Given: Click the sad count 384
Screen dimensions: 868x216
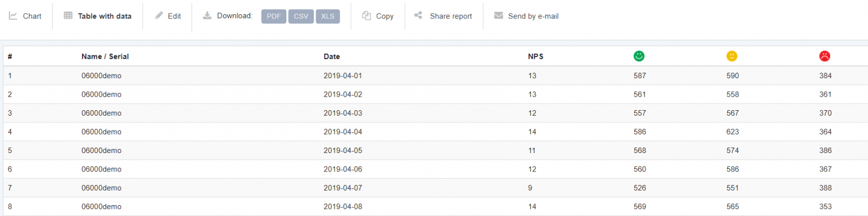Looking at the screenshot, I should click(x=825, y=76).
